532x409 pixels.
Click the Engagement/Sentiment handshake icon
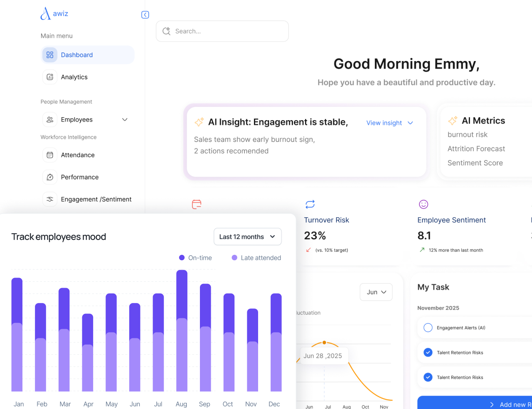click(50, 200)
